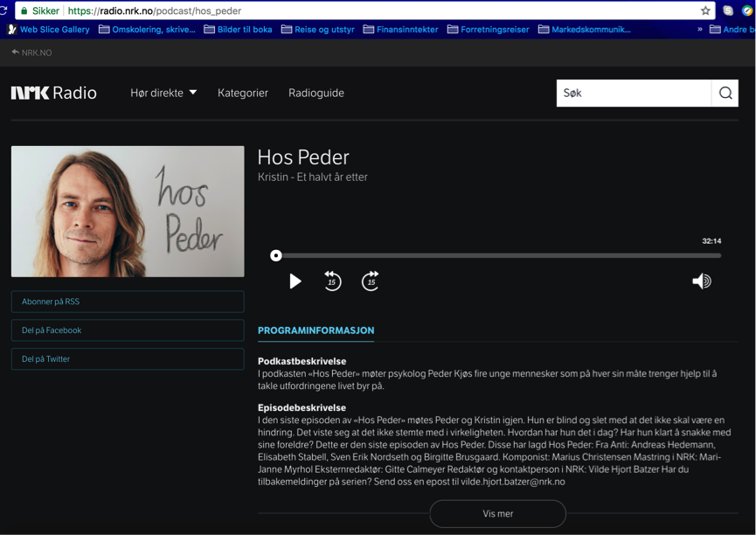The height and width of the screenshot is (535, 756).
Task: Play the Hos Peder episode
Action: tap(295, 281)
